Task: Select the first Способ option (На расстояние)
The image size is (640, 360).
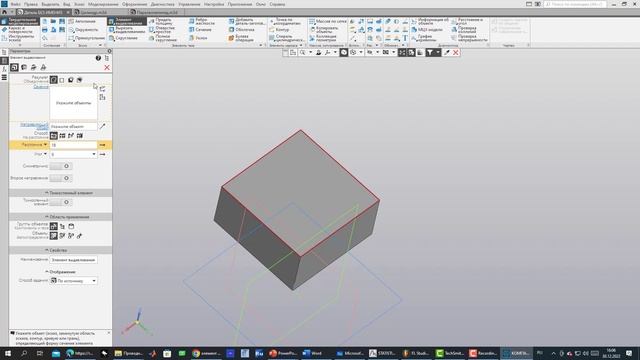Action: pos(53,136)
